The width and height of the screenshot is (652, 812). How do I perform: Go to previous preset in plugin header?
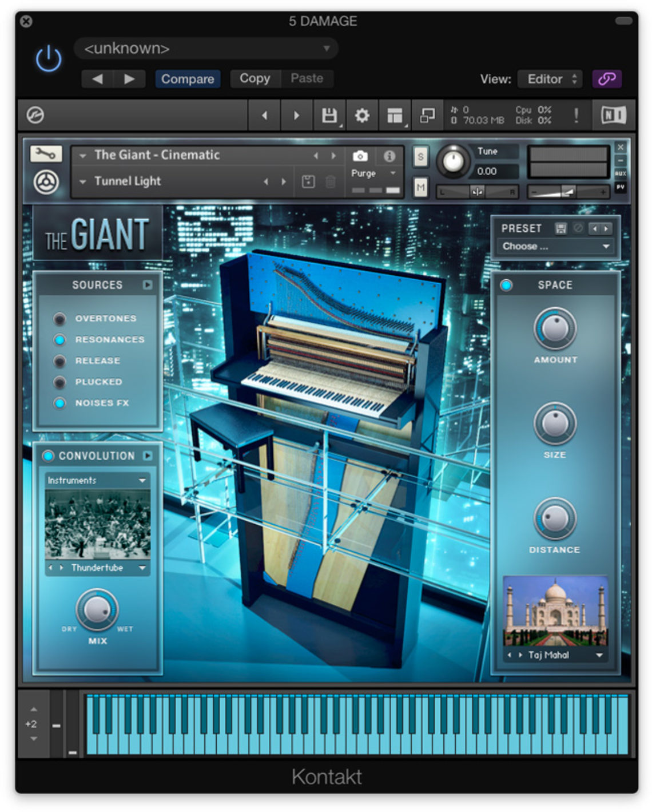pos(97,79)
